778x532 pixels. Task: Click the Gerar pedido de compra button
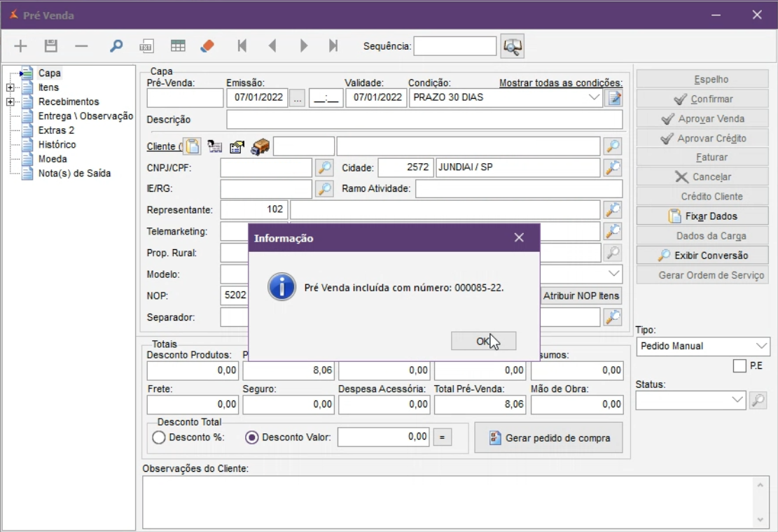click(x=548, y=438)
